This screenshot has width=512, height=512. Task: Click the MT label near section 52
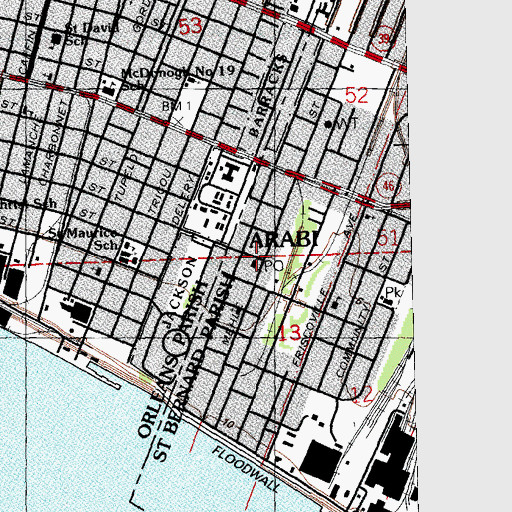click(347, 124)
